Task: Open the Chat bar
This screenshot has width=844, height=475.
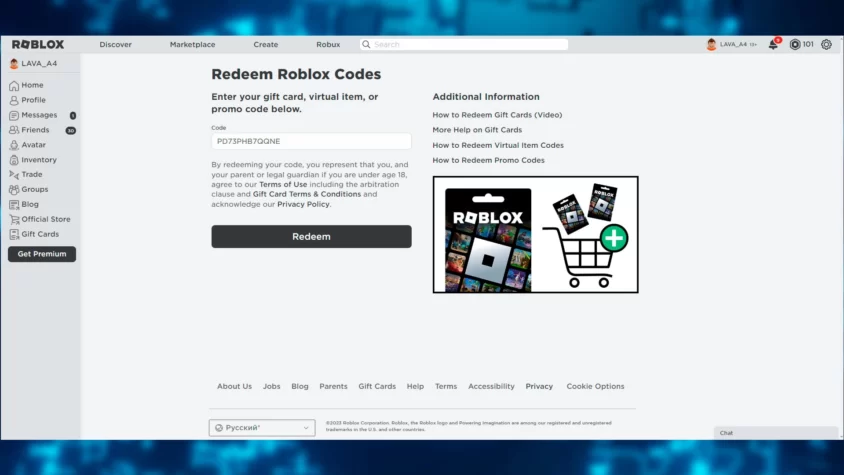Action: click(x=776, y=432)
